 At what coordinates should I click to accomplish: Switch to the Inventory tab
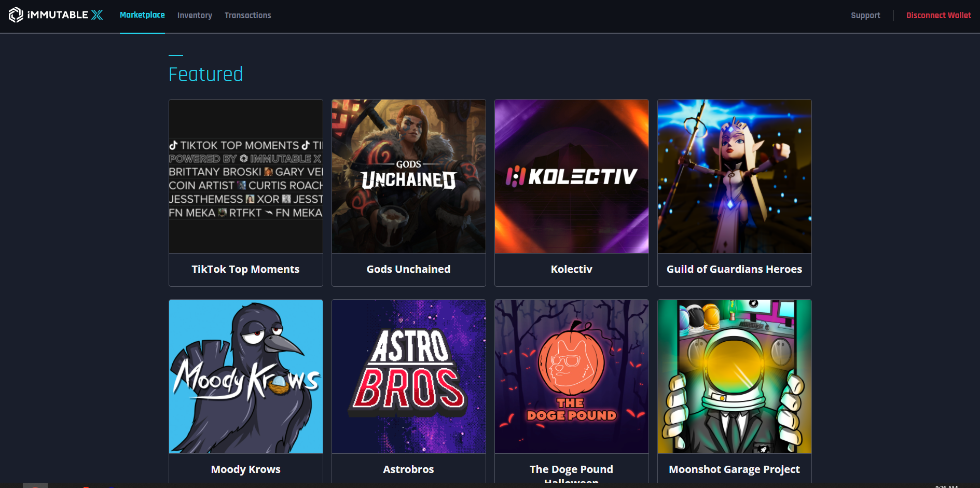coord(195,16)
